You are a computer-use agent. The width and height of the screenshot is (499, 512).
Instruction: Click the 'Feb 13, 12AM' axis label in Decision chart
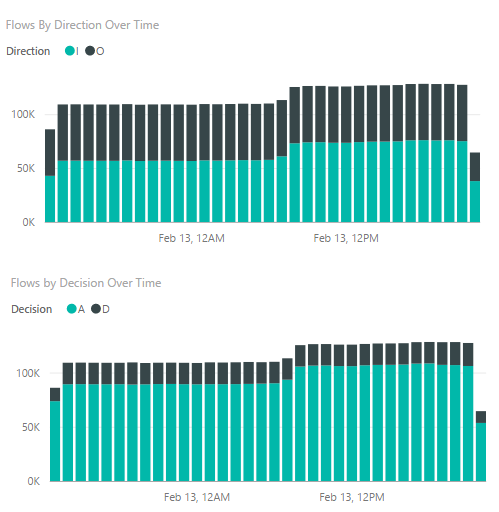pos(197,497)
